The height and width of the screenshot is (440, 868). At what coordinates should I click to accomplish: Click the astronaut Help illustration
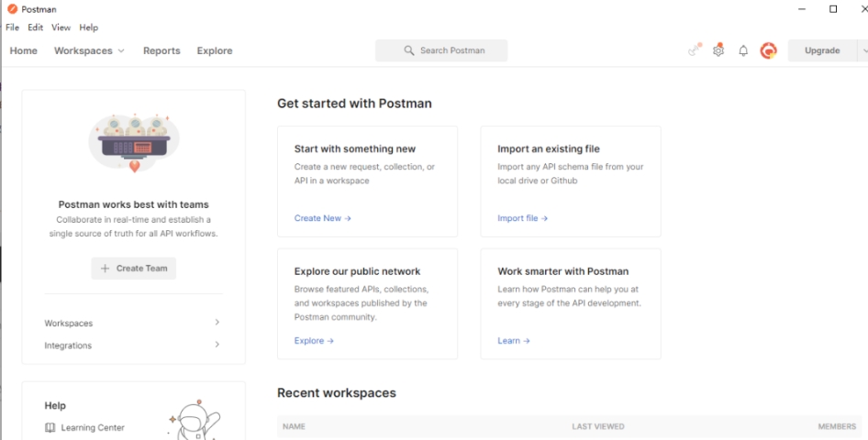(x=195, y=420)
